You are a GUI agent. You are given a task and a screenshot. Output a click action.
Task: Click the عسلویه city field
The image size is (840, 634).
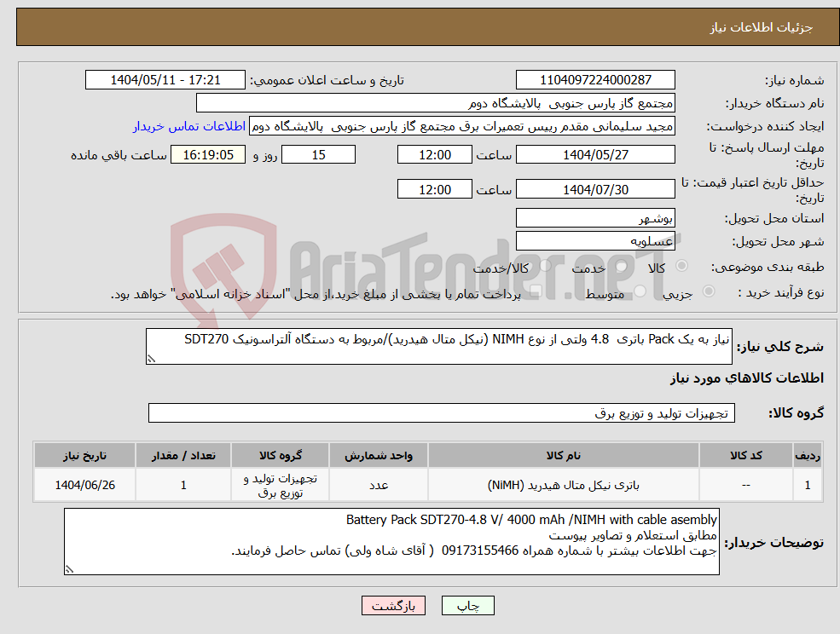(x=595, y=240)
